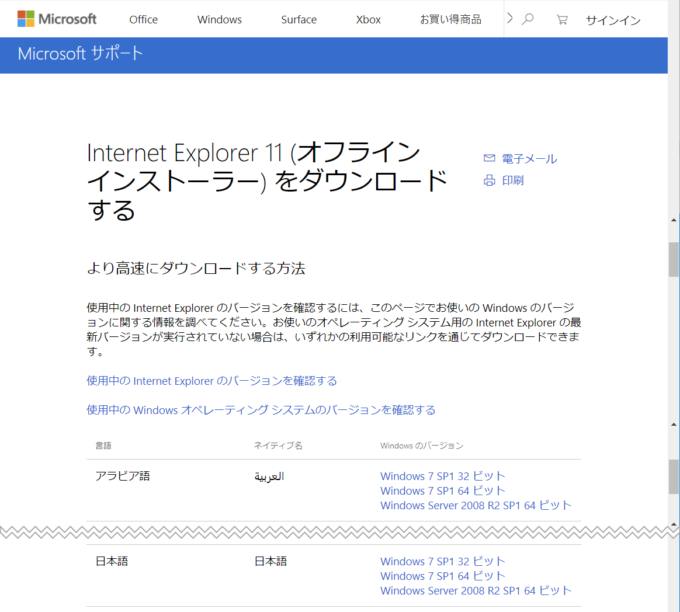Open the Internet Explorer version check link
This screenshot has width=680, height=612.
(211, 381)
